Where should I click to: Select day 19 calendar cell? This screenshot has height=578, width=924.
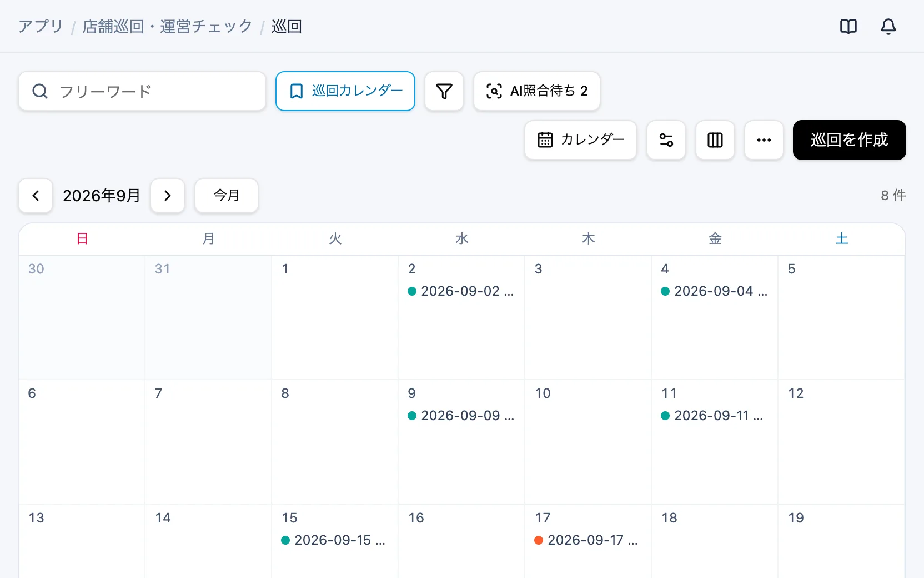click(841, 541)
